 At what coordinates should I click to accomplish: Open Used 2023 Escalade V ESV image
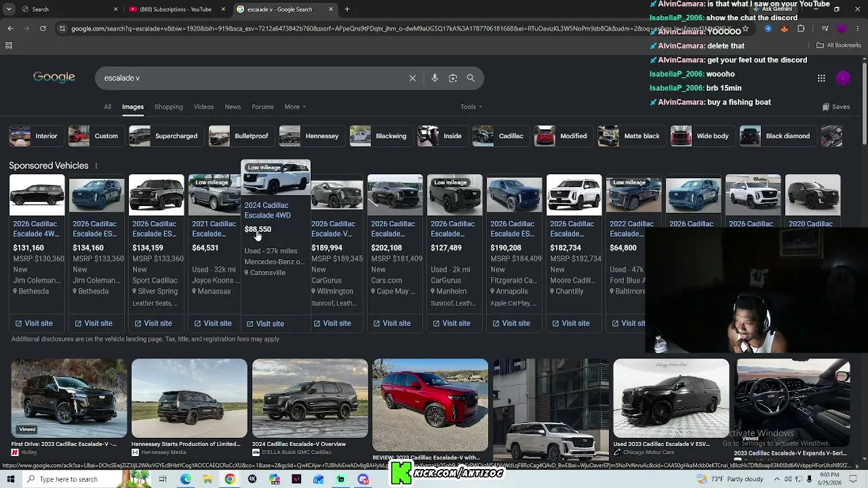coord(671,399)
